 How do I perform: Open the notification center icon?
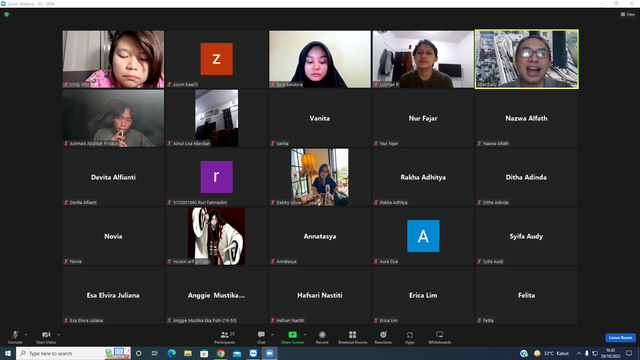pos(629,353)
